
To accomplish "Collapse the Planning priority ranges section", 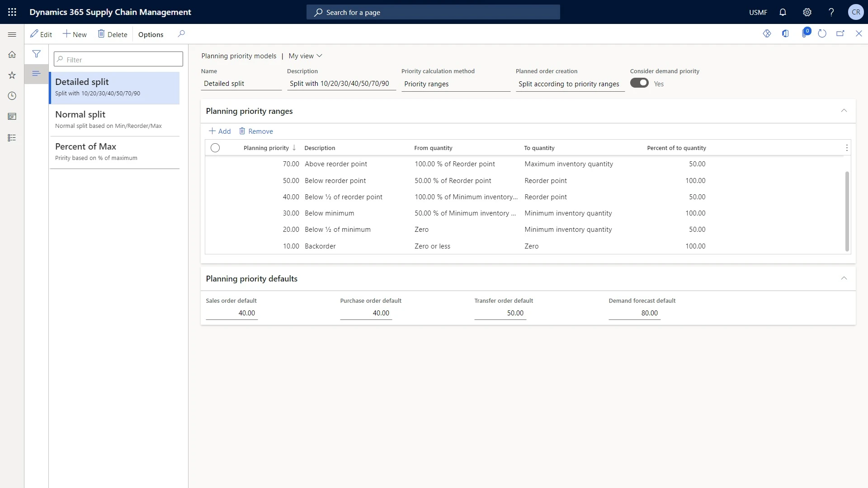I will pyautogui.click(x=844, y=111).
